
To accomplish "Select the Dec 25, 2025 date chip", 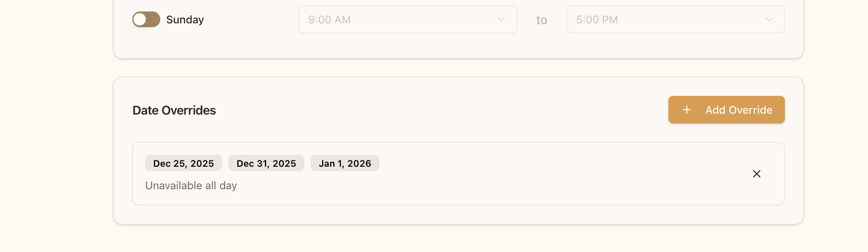I will [x=183, y=163].
